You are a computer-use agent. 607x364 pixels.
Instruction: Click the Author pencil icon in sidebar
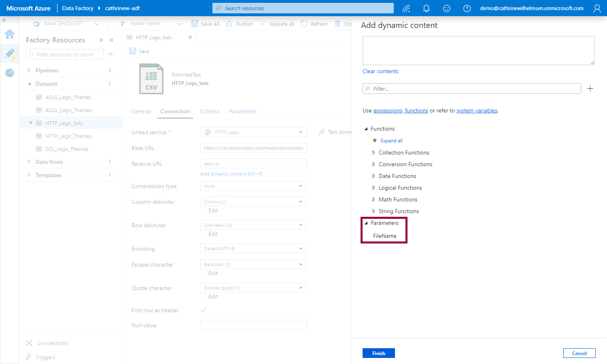click(10, 53)
